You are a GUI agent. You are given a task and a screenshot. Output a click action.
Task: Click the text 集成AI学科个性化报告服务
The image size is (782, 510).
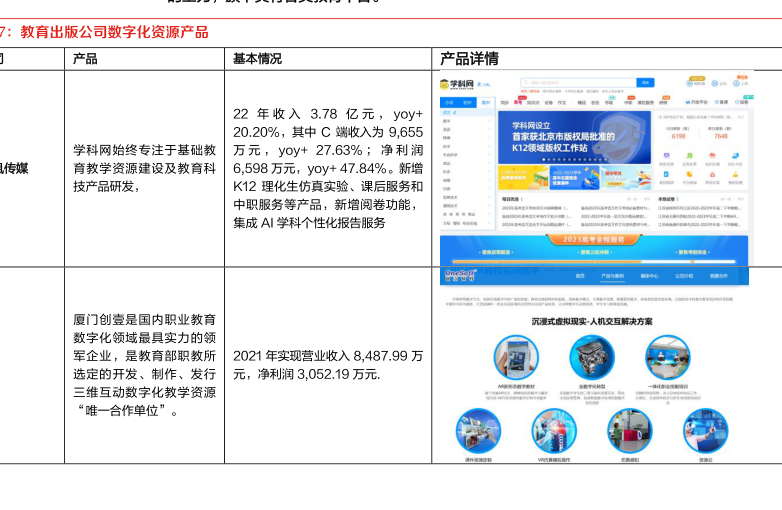pyautogui.click(x=309, y=223)
